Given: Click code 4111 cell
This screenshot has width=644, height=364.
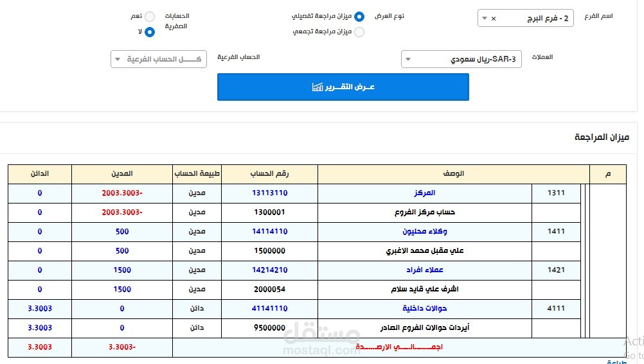Looking at the screenshot, I should click(556, 309).
